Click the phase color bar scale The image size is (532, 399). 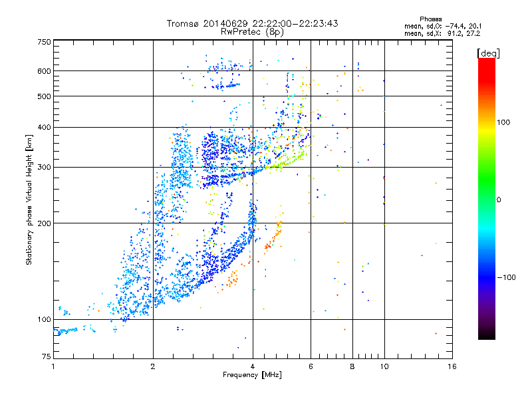tap(487, 198)
